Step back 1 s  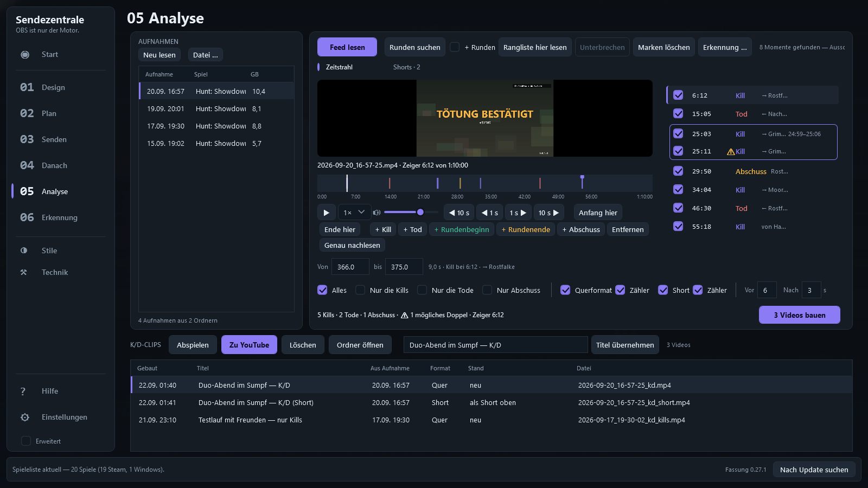click(x=490, y=213)
